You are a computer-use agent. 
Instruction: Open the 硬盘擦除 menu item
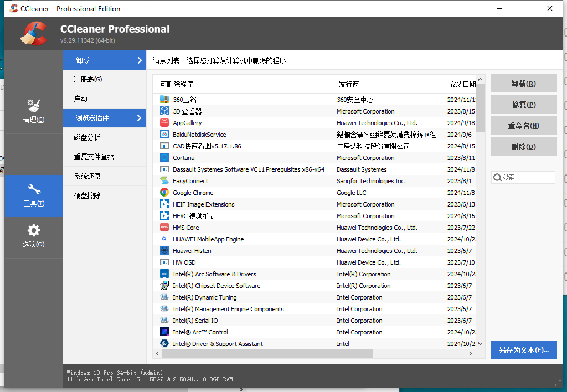(x=105, y=195)
